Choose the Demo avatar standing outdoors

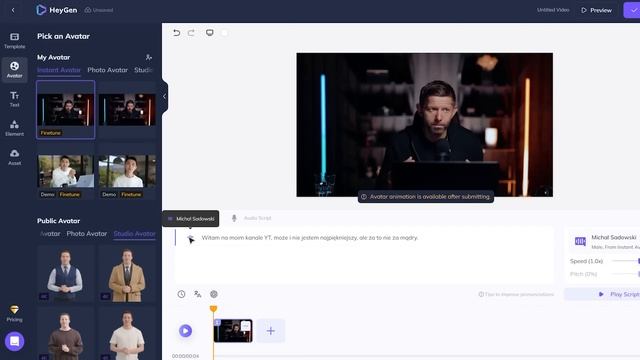pyautogui.click(x=127, y=171)
